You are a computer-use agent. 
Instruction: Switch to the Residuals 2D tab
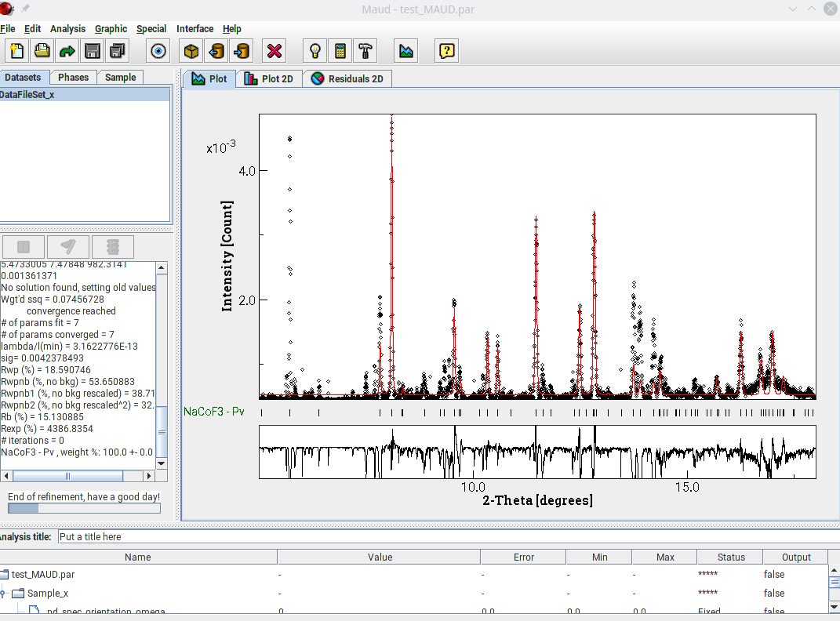click(x=347, y=78)
